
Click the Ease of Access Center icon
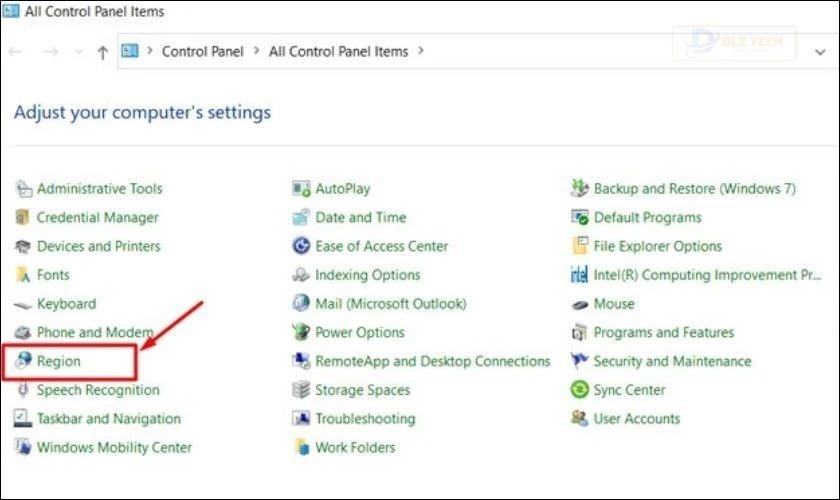click(x=301, y=246)
